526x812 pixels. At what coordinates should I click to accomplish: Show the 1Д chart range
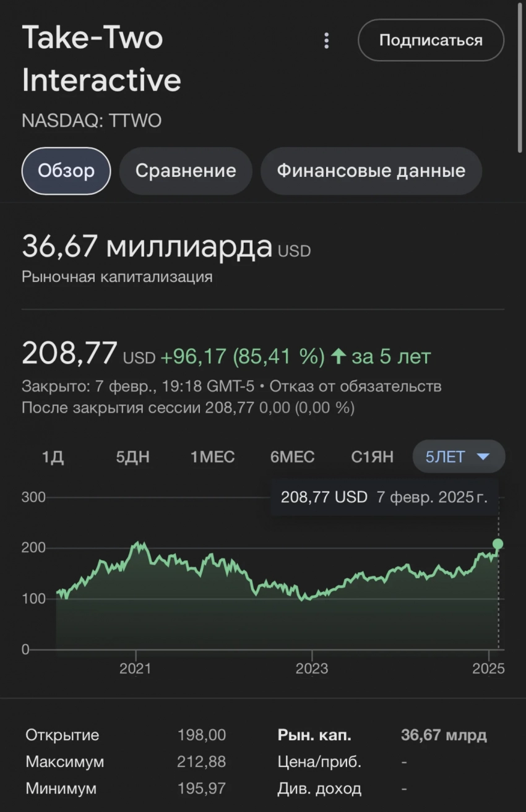click(x=53, y=457)
